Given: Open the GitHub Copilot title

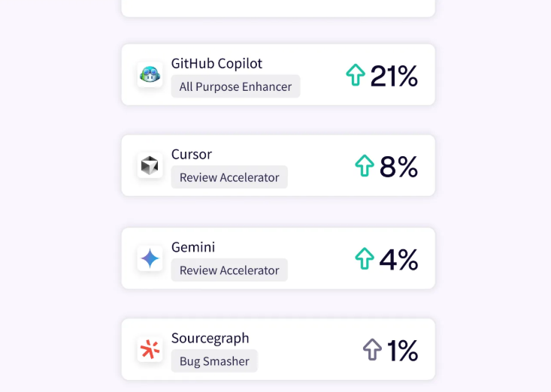Looking at the screenshot, I should click(216, 63).
